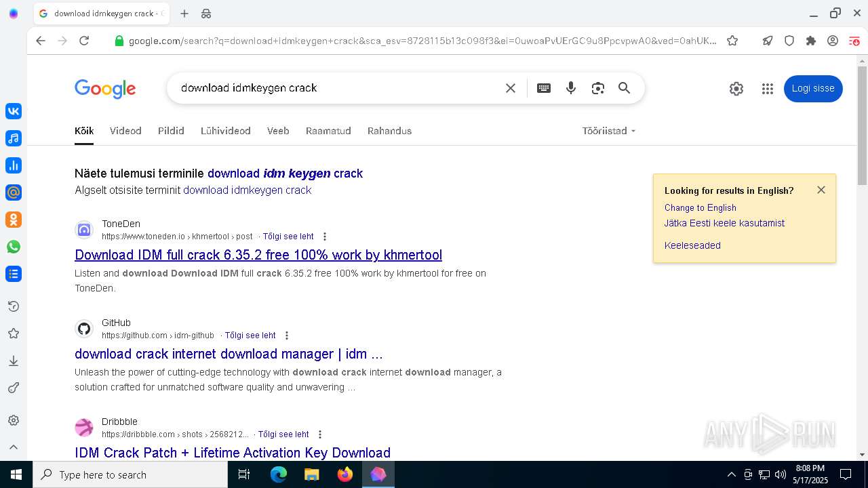868x488 pixels.
Task: Open the music sidebar icon
Action: (14, 138)
